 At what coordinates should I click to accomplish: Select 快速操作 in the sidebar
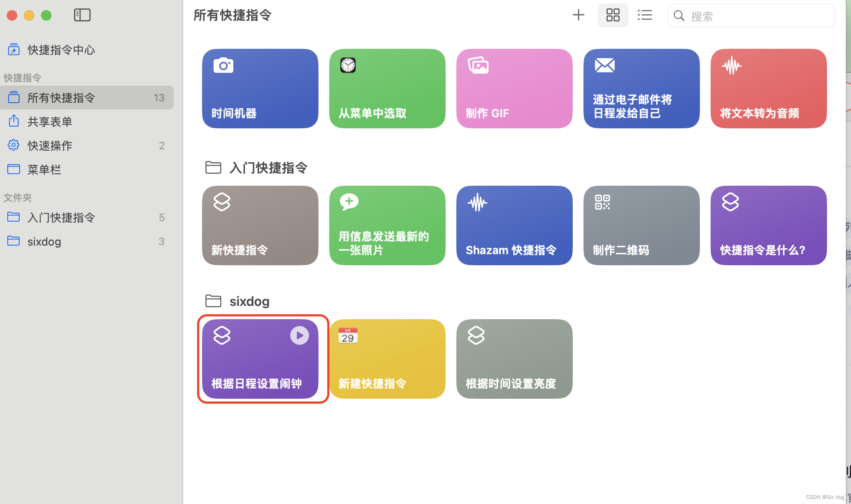[50, 146]
